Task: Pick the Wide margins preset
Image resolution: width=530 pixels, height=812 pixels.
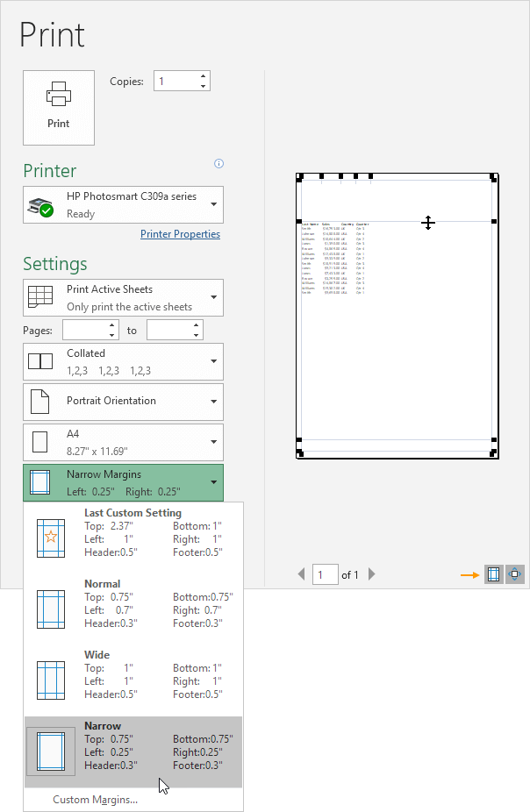Action: tap(133, 675)
